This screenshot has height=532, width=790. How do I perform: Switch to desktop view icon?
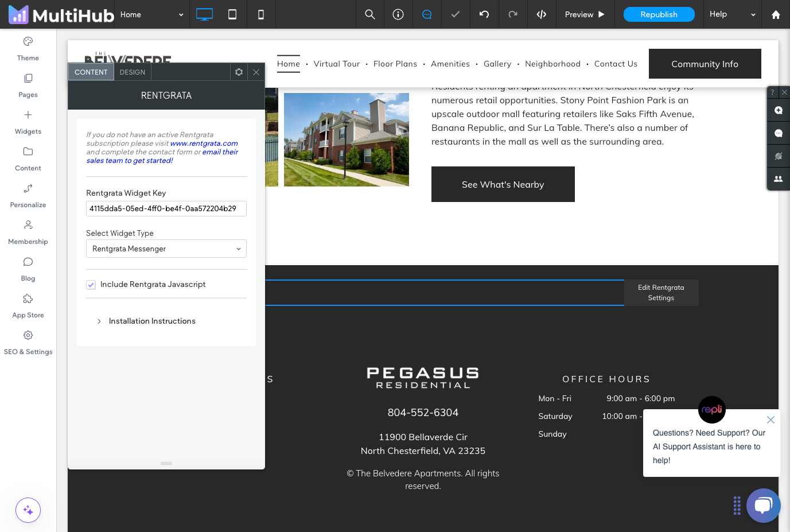click(204, 14)
